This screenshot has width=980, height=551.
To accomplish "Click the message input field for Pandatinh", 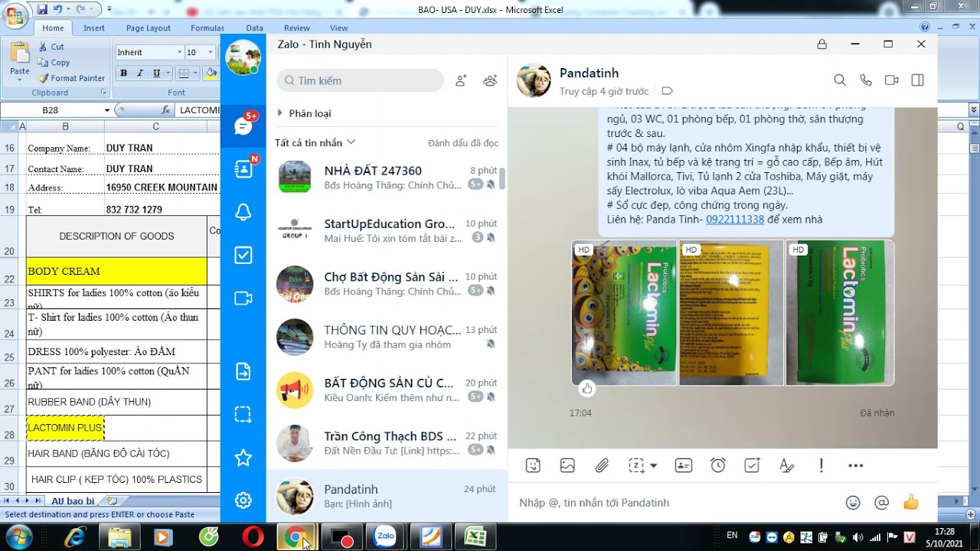I will (674, 503).
